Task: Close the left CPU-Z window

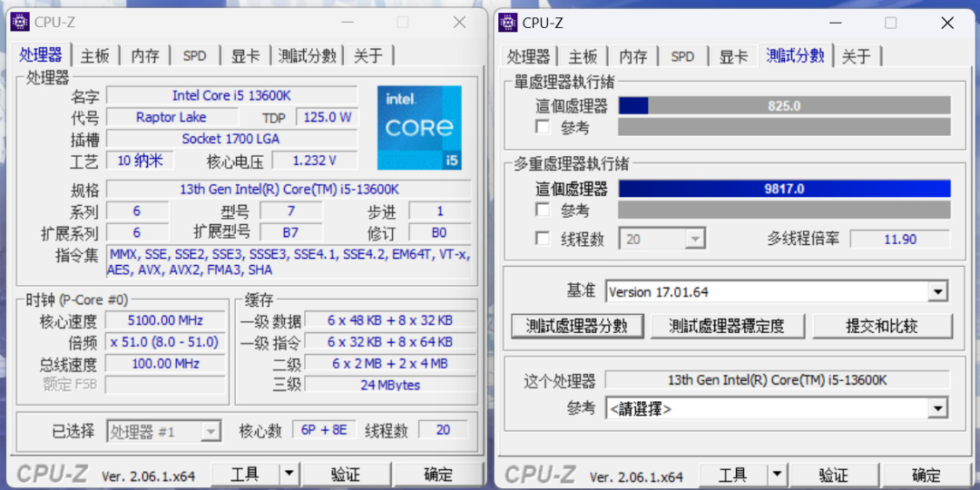Action: [x=459, y=23]
